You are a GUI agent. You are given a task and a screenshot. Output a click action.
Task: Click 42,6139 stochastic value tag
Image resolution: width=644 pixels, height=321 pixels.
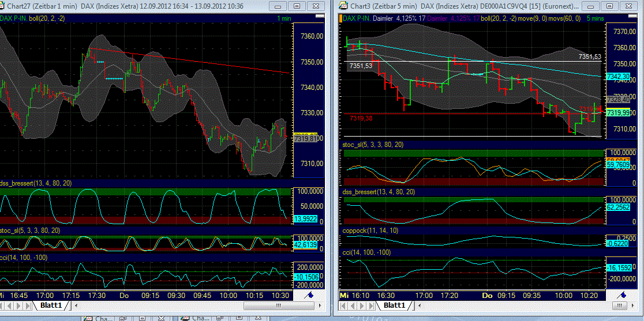pos(305,245)
